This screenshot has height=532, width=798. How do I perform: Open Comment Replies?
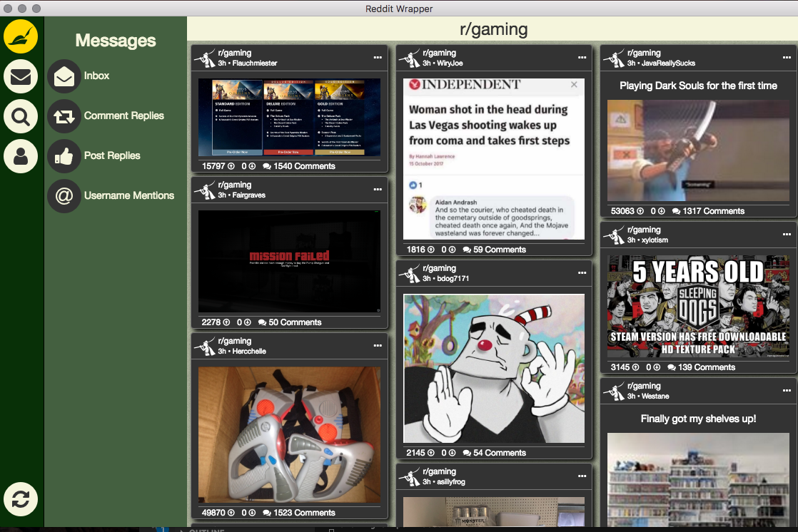click(x=123, y=116)
